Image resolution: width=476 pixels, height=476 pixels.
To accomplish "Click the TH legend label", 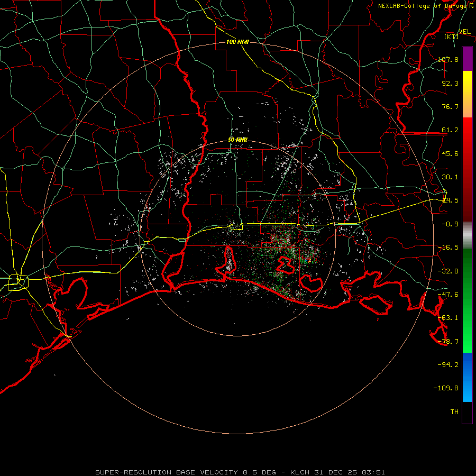I will point(454,412).
